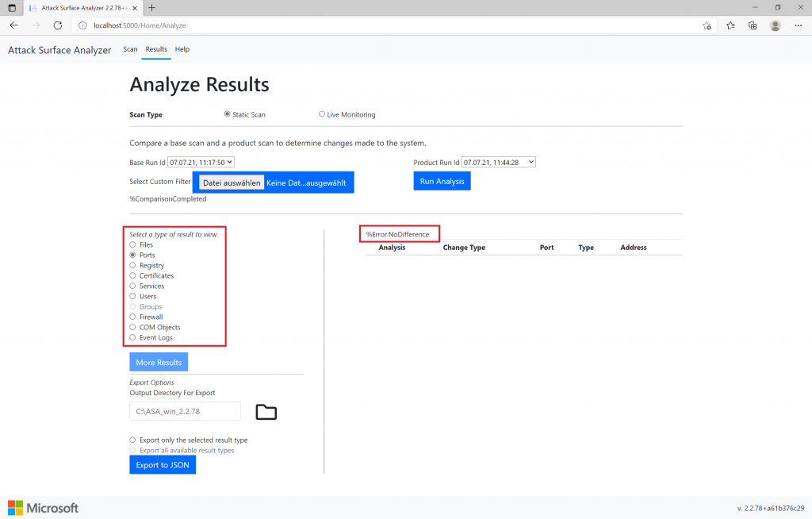Open the Product Run Id dropdown
Screen dimensions: 812x519
[498, 162]
